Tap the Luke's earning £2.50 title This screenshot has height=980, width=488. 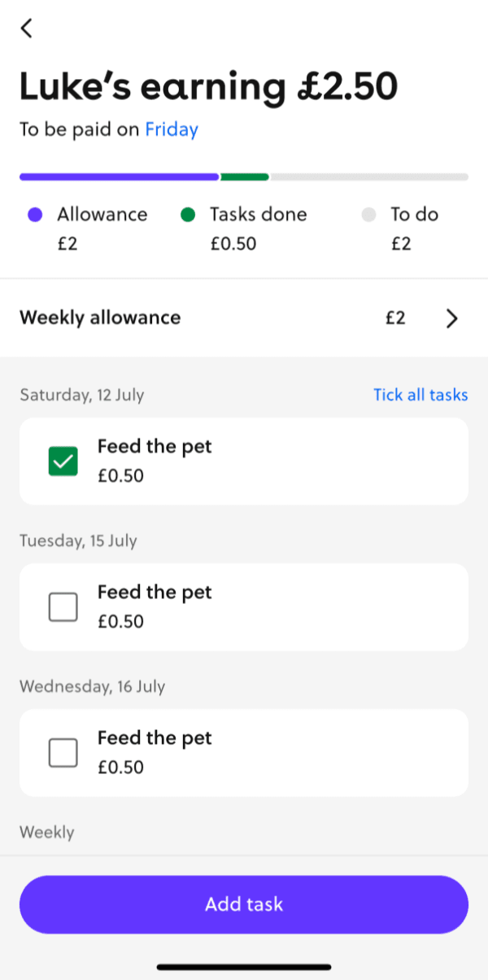[x=208, y=88]
